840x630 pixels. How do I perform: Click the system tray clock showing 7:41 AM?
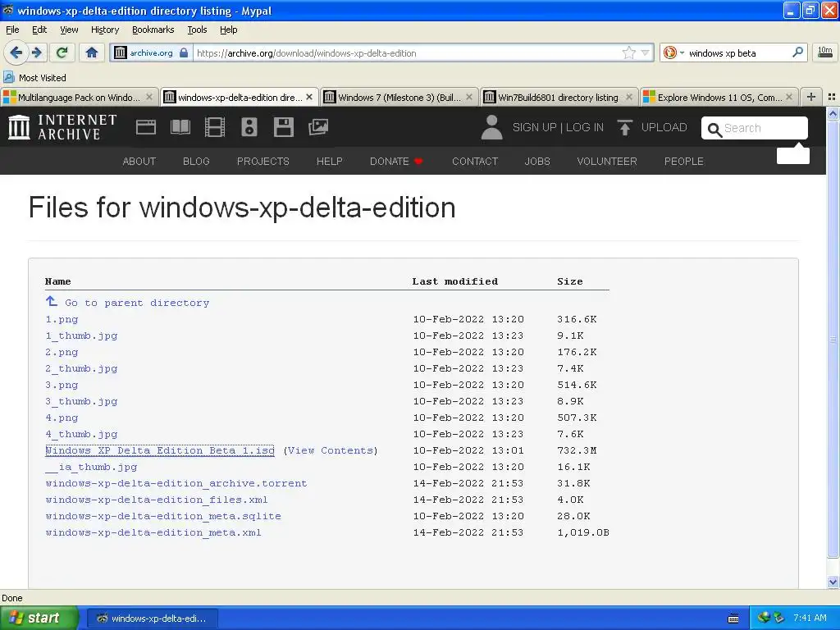click(x=810, y=618)
